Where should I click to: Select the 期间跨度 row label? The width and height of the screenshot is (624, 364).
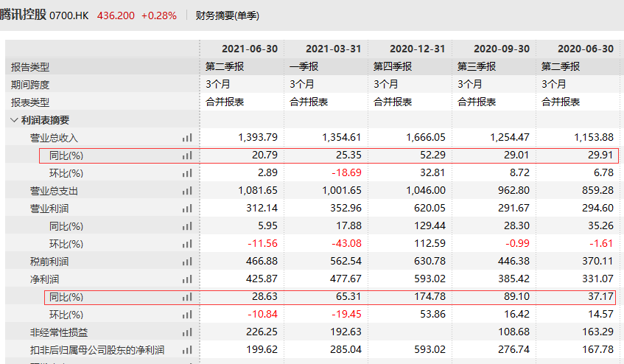(x=30, y=85)
